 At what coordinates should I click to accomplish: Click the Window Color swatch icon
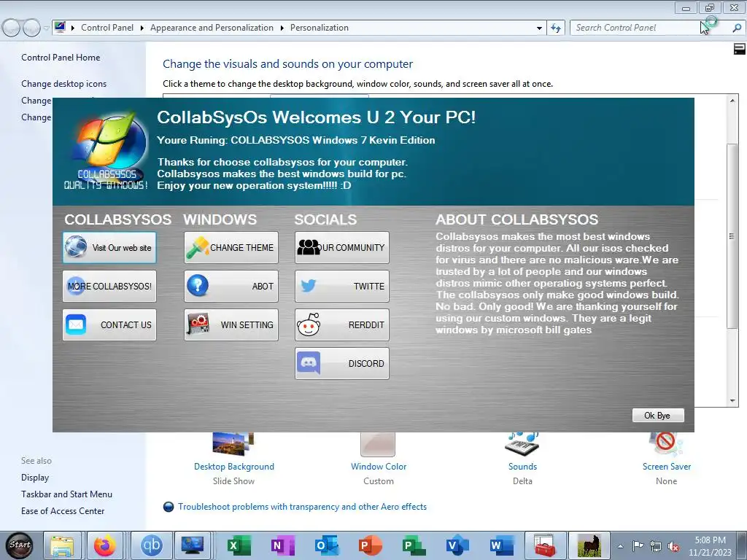[378, 444]
